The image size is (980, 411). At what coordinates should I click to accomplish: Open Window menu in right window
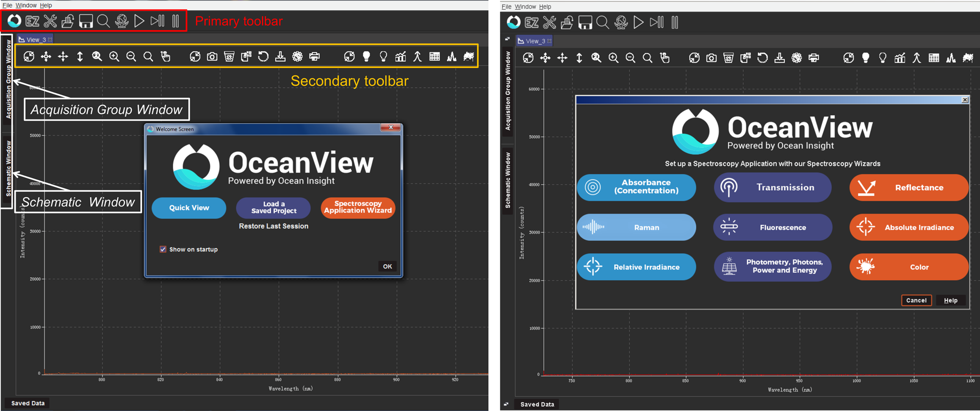pos(525,6)
